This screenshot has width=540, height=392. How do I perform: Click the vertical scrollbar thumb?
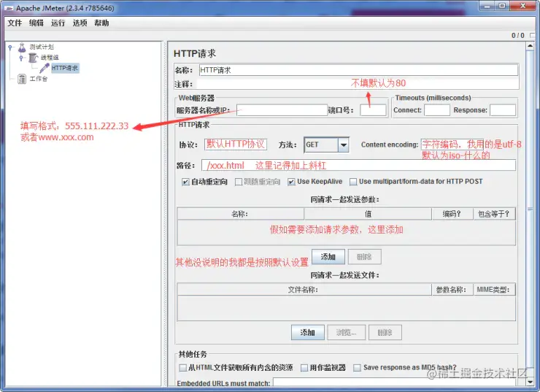pos(531,209)
